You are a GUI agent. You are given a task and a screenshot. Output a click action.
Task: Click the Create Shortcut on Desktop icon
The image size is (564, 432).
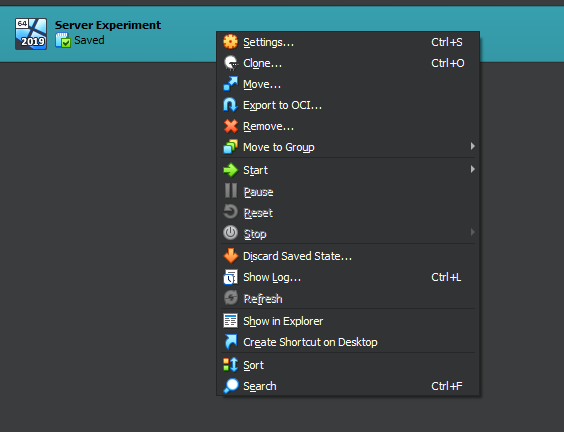pos(230,342)
